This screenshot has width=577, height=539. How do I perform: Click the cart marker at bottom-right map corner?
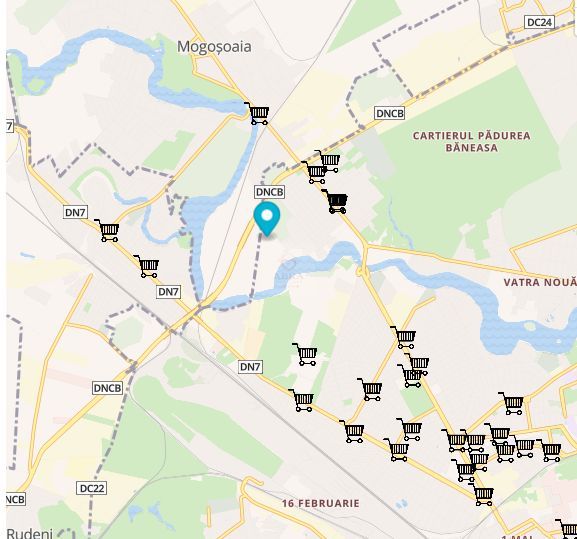point(567,529)
